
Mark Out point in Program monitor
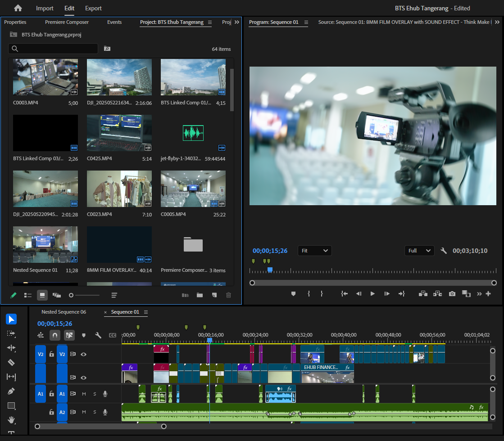pyautogui.click(x=322, y=293)
